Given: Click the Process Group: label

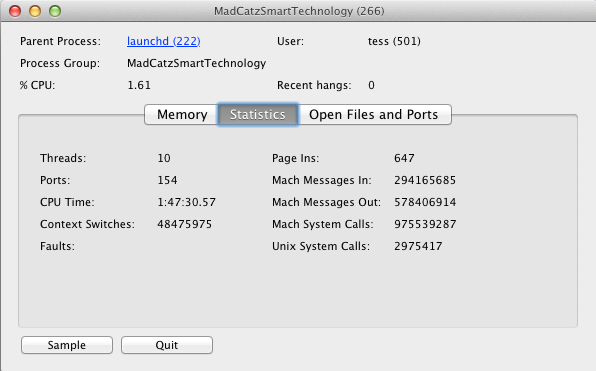Looking at the screenshot, I should pyautogui.click(x=60, y=63).
